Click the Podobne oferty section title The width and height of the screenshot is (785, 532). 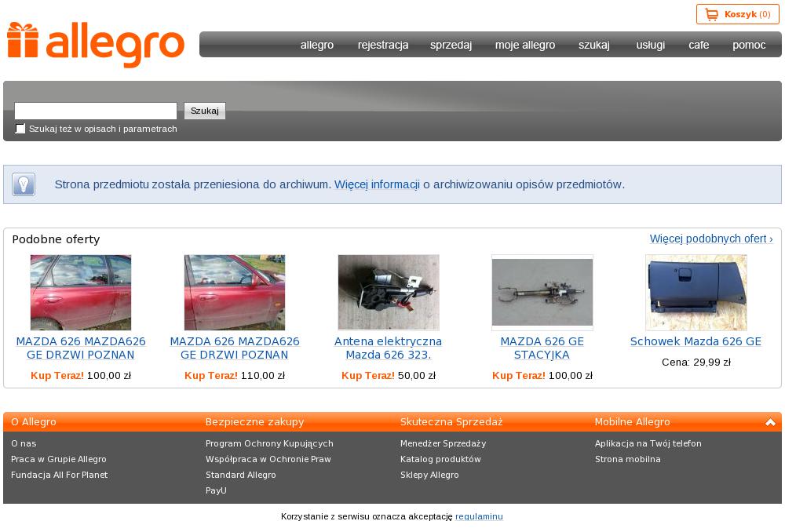tap(56, 239)
